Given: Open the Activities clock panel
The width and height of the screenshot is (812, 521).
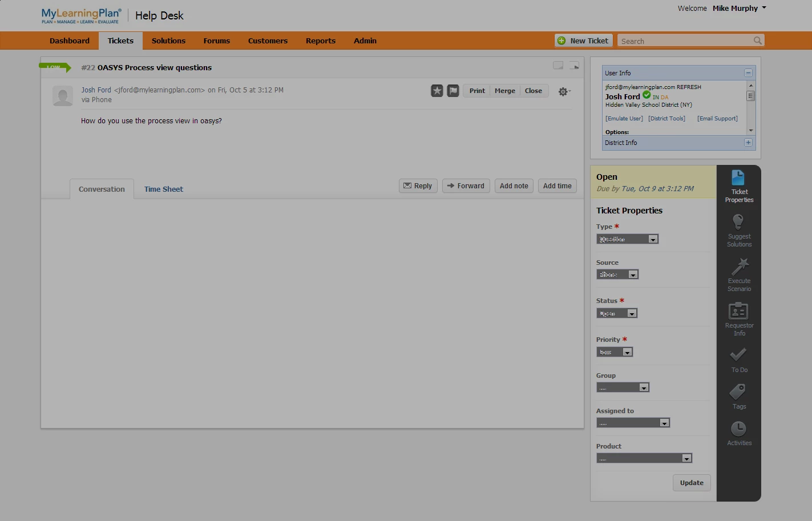Looking at the screenshot, I should click(x=739, y=433).
